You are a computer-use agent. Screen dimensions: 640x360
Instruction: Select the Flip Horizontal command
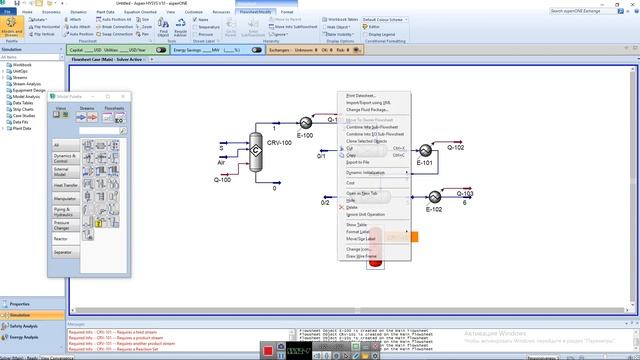[44, 27]
